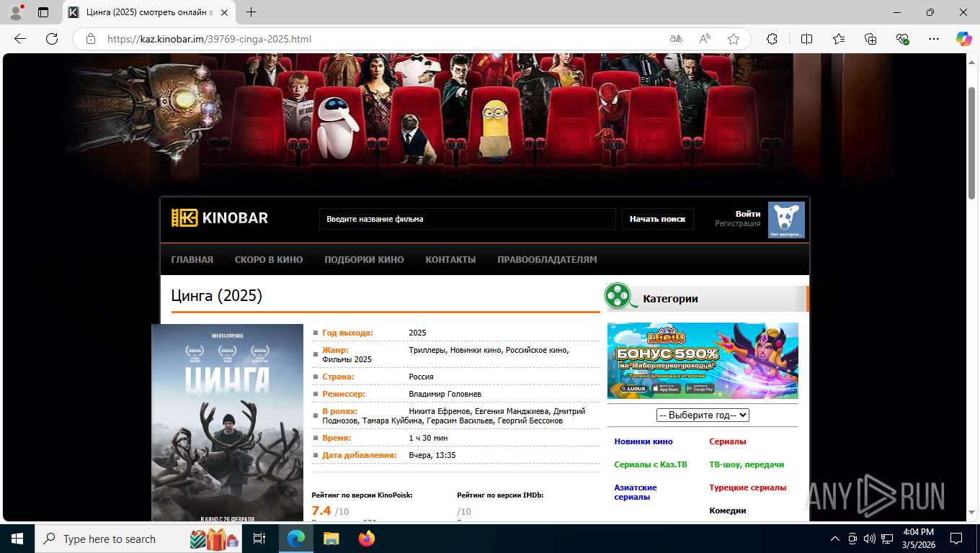Click the page scrollbar down arrow

(x=971, y=513)
